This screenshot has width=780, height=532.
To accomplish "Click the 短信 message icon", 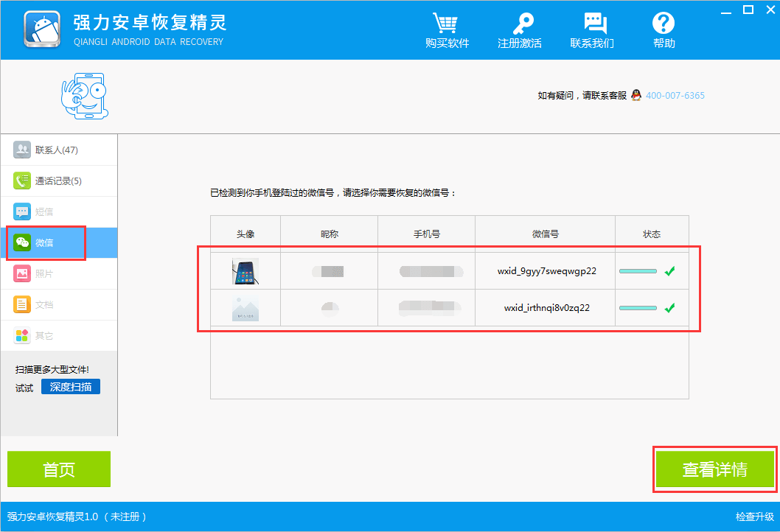I will point(22,211).
